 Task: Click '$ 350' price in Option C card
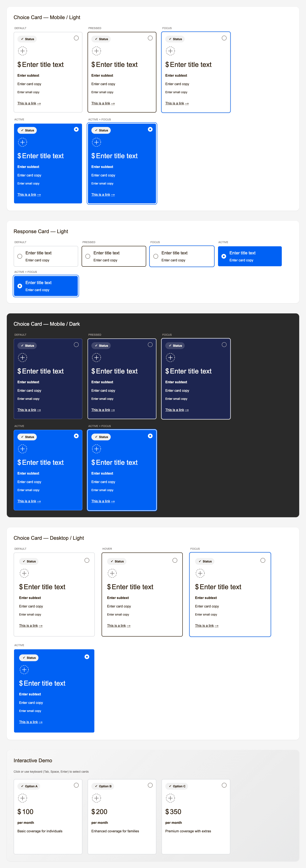[173, 812]
